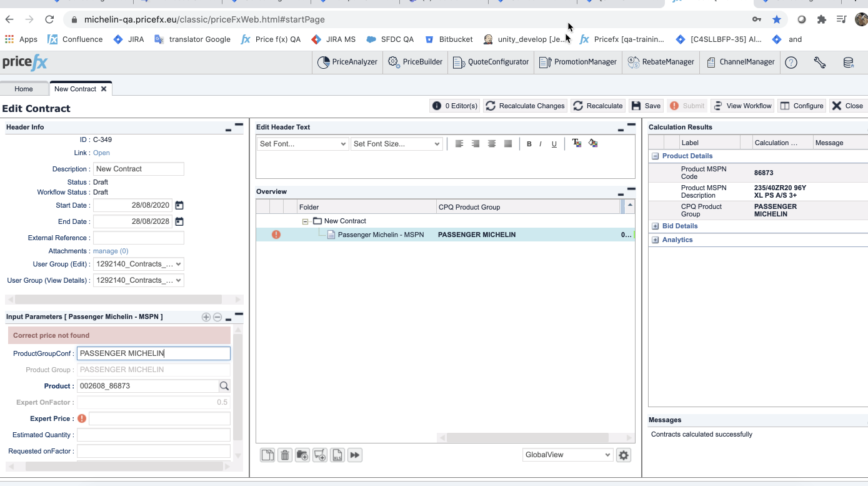Open the QuoteConfigurator menu
868x486 pixels.
click(491, 62)
